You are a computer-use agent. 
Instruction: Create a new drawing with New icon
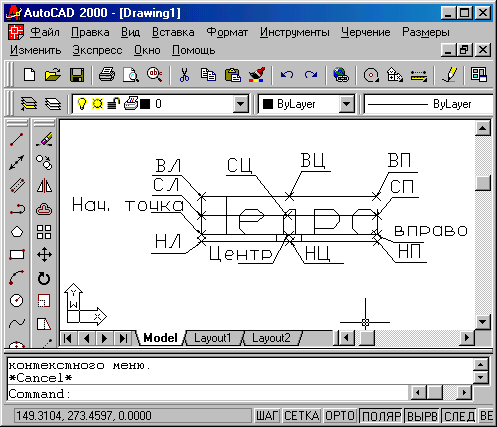tap(29, 75)
